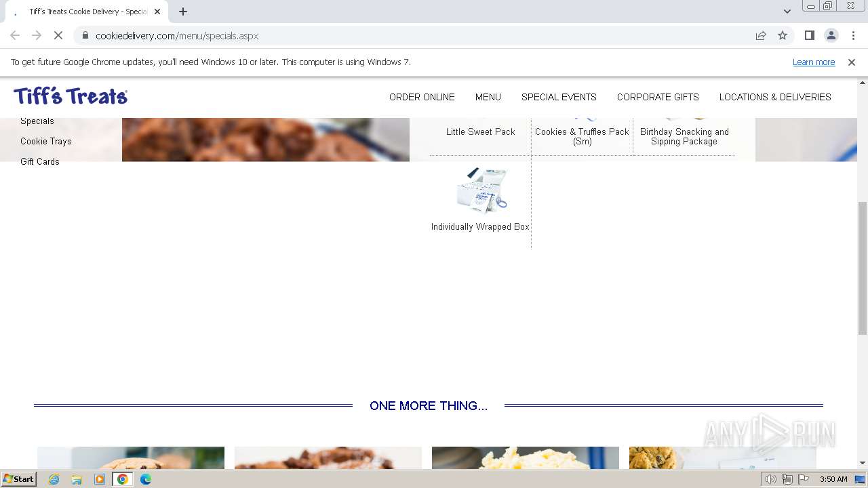
Task: Share this page icon
Action: tap(761, 35)
